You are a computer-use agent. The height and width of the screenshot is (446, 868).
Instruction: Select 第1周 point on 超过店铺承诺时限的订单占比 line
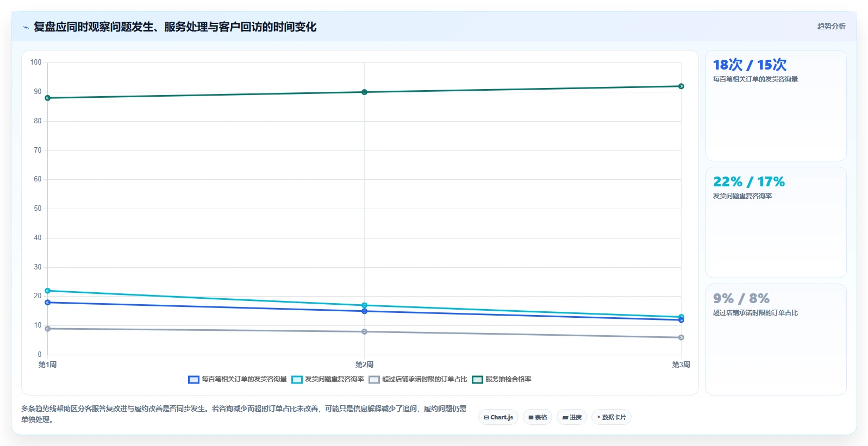pyautogui.click(x=48, y=329)
